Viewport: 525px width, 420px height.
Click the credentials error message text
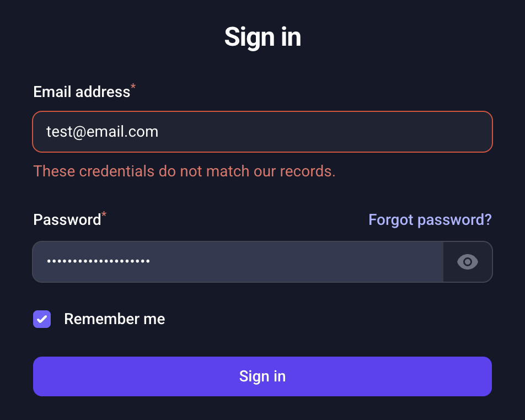click(184, 171)
